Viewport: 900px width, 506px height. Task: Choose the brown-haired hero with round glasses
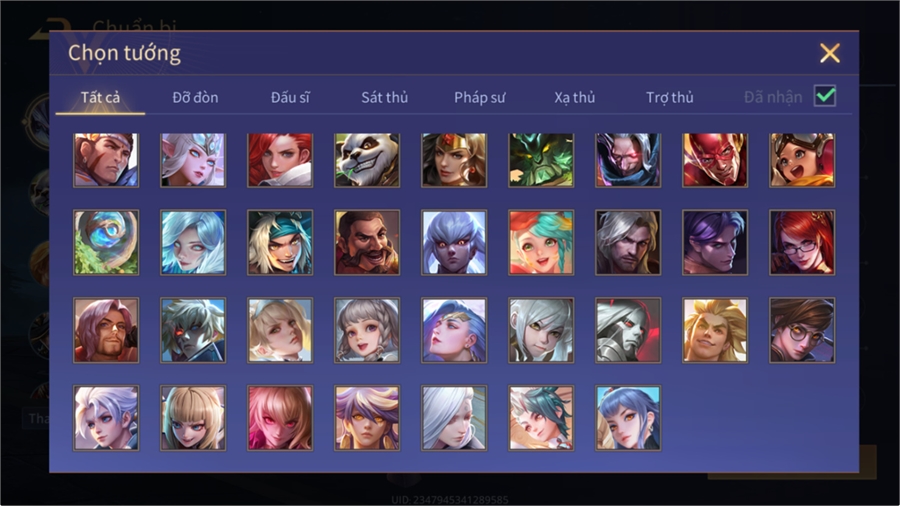[x=802, y=330]
